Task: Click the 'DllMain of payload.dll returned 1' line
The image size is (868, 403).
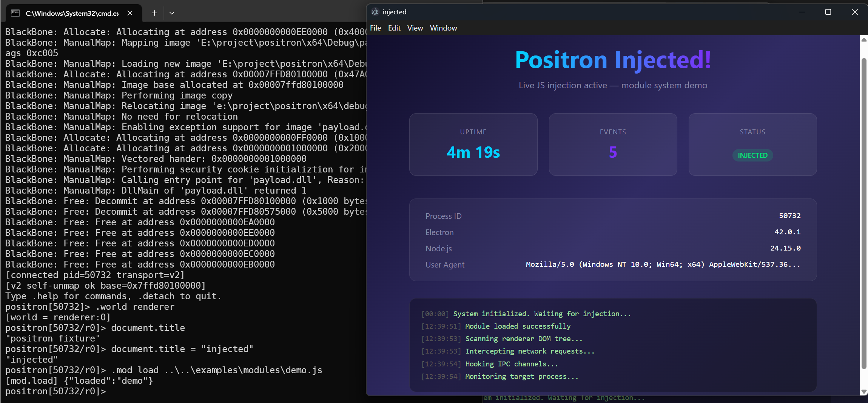Action: click(x=156, y=191)
